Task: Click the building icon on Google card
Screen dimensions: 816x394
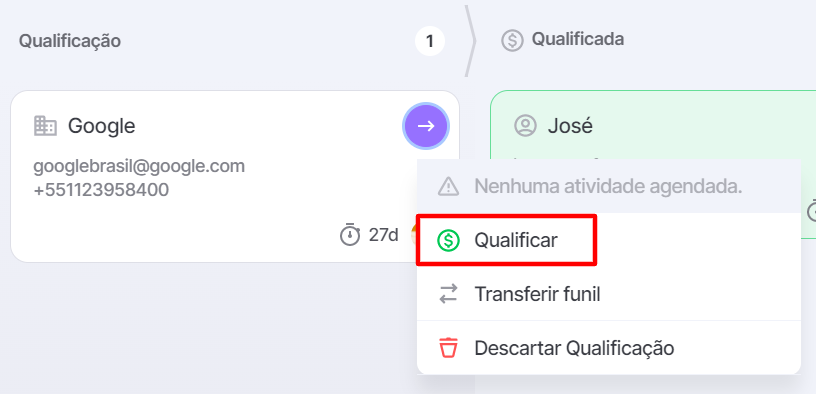Action: point(45,126)
